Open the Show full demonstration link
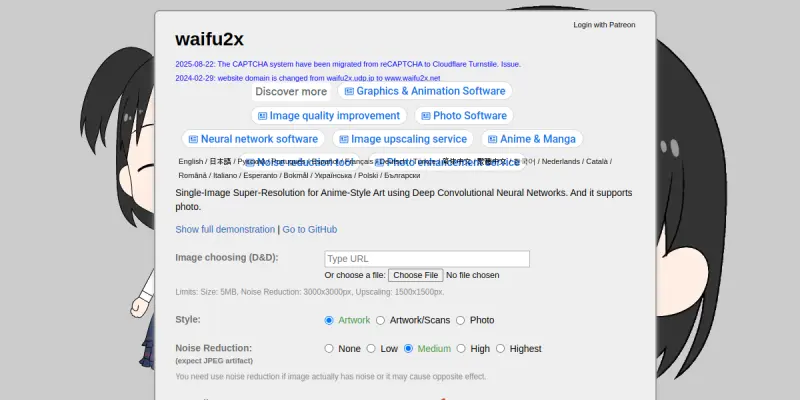800x400 pixels. coord(225,230)
